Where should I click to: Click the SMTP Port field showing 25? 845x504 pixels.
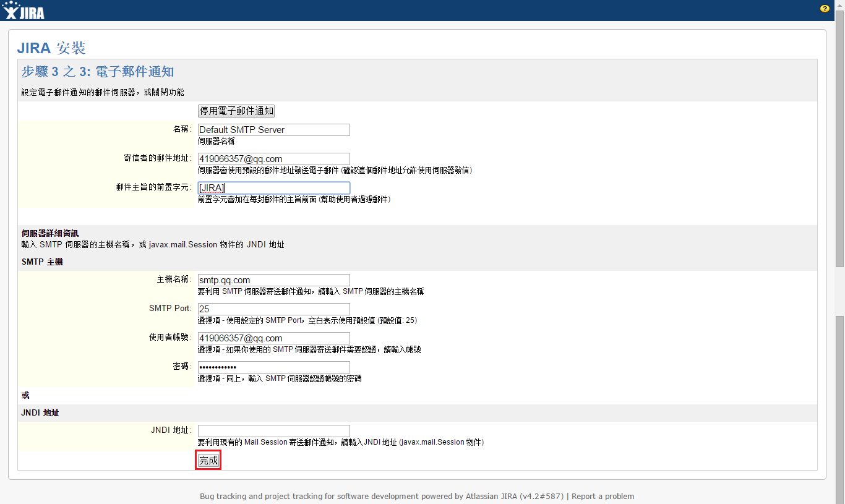pyautogui.click(x=274, y=309)
